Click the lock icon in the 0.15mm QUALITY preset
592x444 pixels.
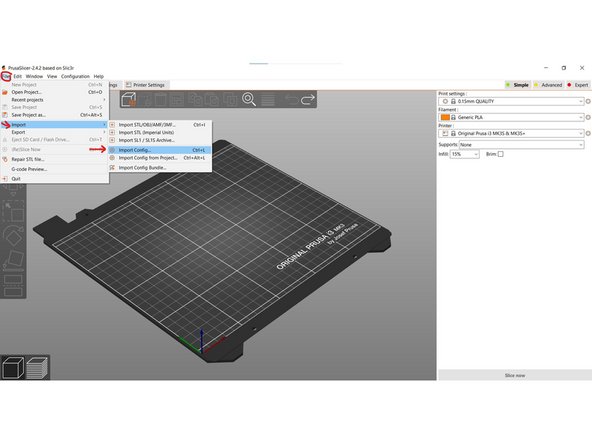pos(453,101)
